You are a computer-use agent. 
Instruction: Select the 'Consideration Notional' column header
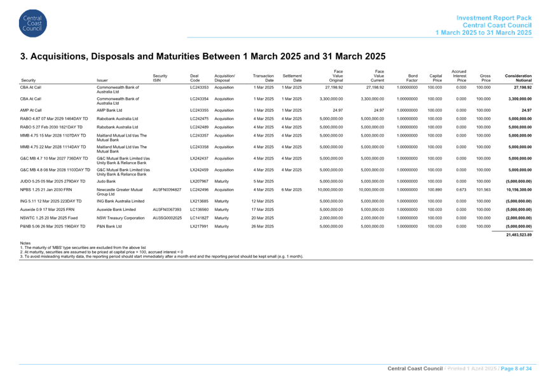pyautogui.click(x=518, y=78)
